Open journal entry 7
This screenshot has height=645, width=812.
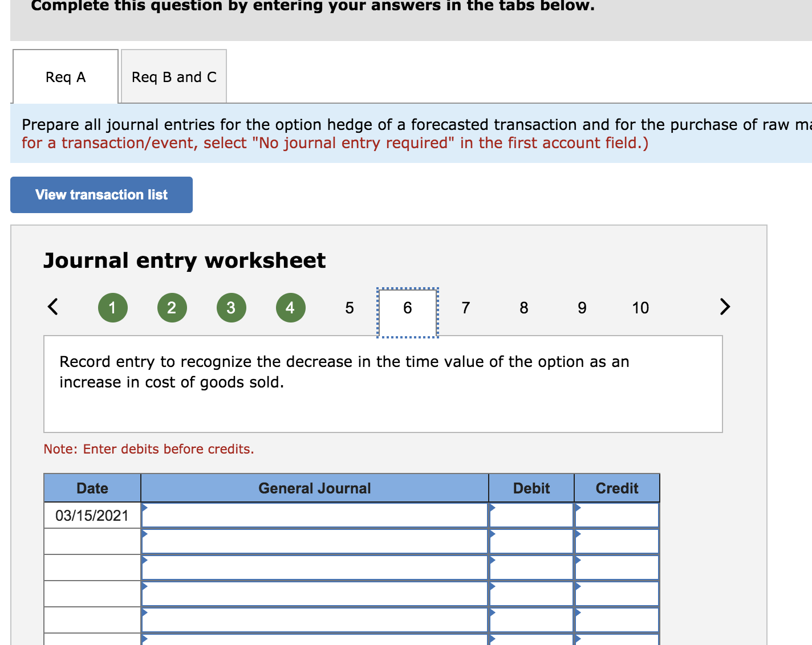466,308
